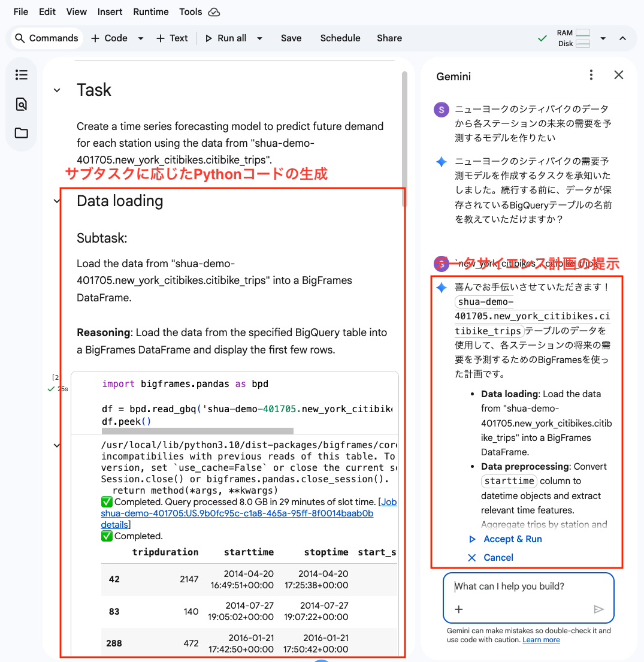Image resolution: width=644 pixels, height=662 pixels.
Task: Click Share in the toolbar
Action: click(389, 38)
